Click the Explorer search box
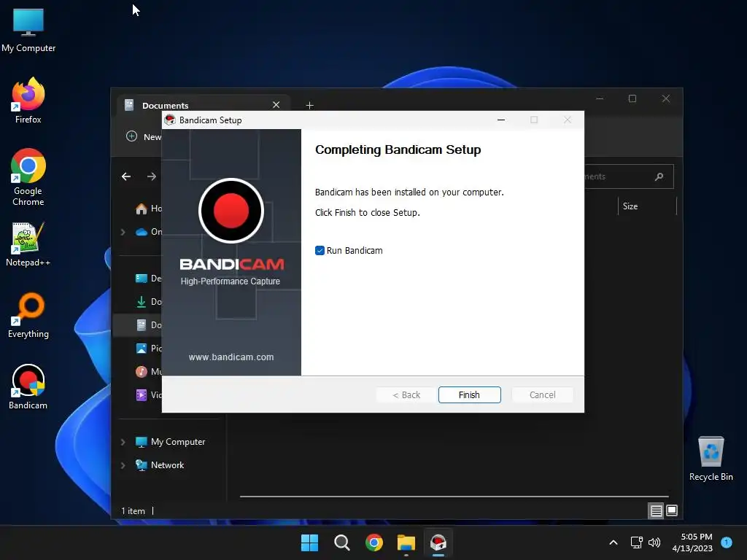The image size is (747, 560). click(629, 176)
